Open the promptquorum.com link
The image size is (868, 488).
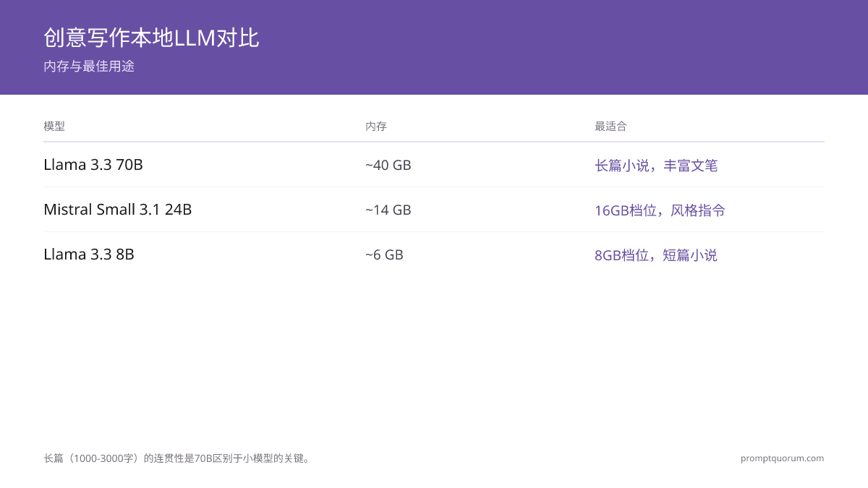782,458
